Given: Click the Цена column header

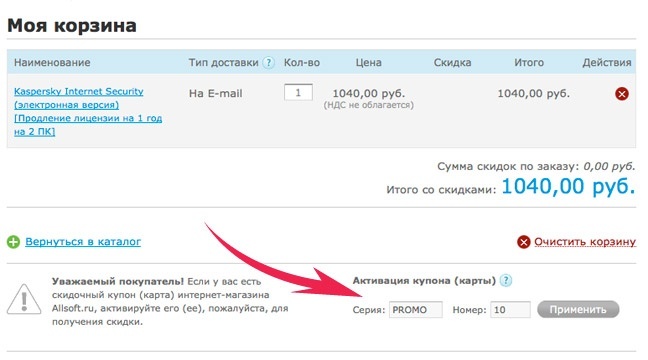Looking at the screenshot, I should (368, 62).
